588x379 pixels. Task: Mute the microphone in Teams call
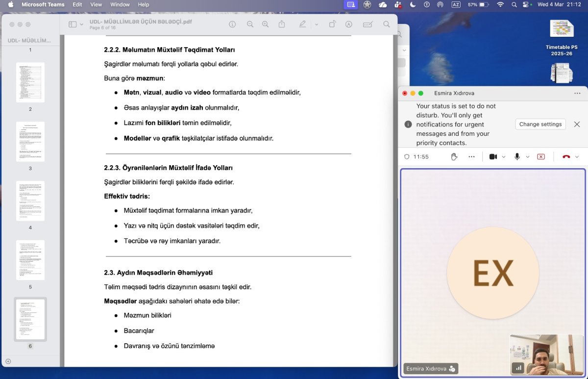pos(516,156)
